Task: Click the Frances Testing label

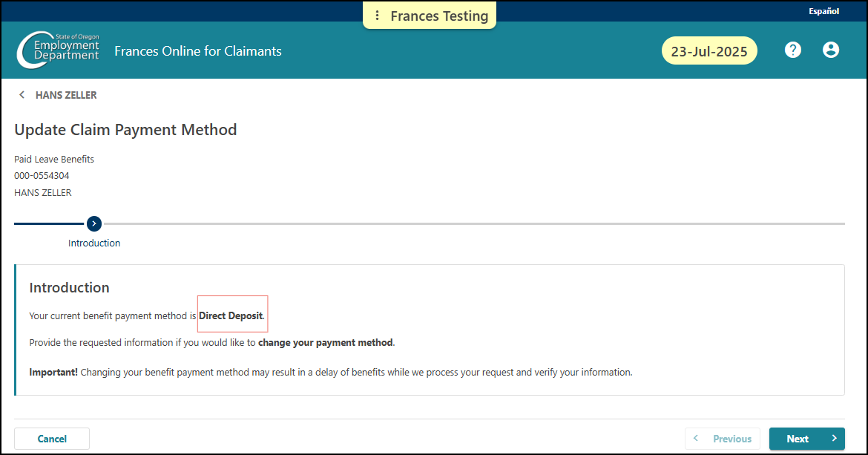Action: (x=439, y=16)
